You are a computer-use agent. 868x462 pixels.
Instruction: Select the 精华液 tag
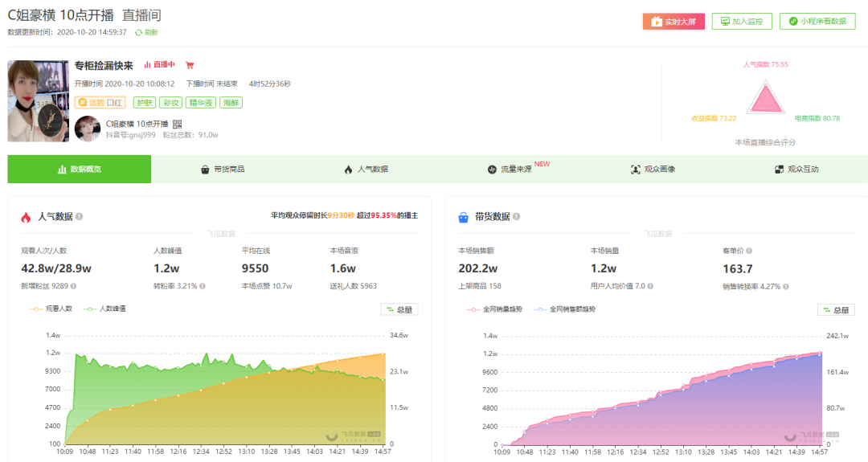pos(200,103)
